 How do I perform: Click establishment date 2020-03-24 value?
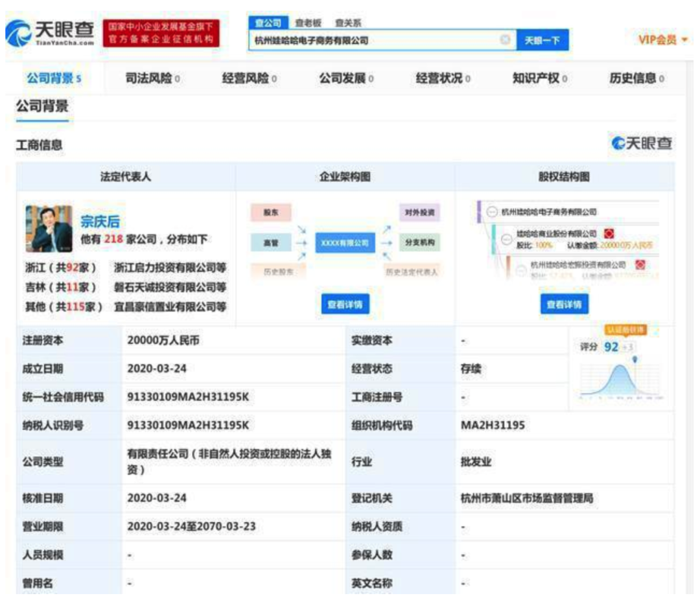157,369
